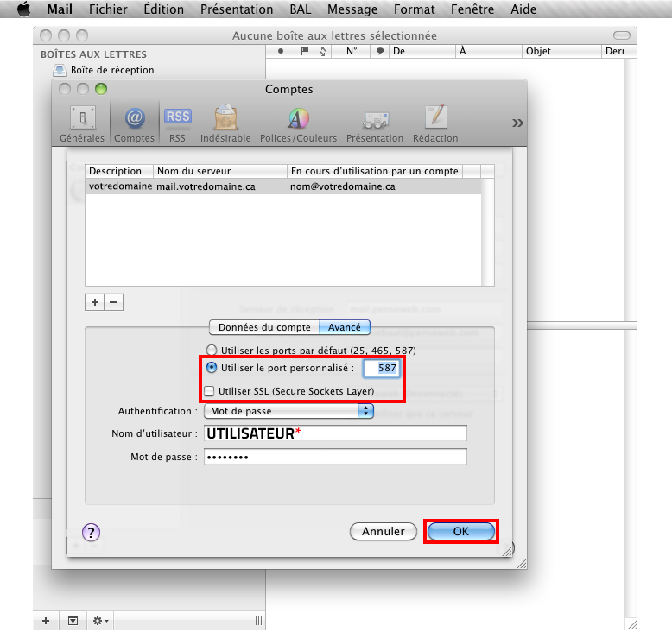Select Boîte de réception in sidebar
Screen dimensions: 672x632
112,70
